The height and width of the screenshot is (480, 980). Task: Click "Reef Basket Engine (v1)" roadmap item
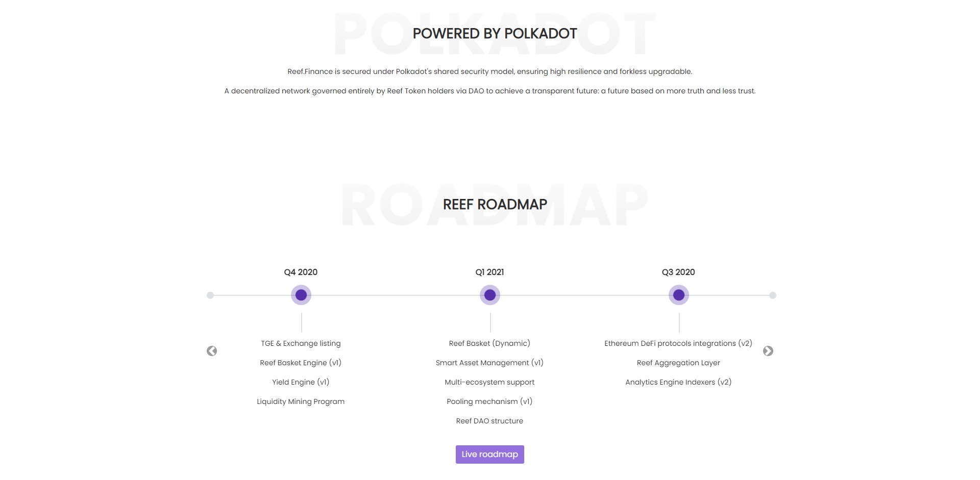(x=301, y=363)
